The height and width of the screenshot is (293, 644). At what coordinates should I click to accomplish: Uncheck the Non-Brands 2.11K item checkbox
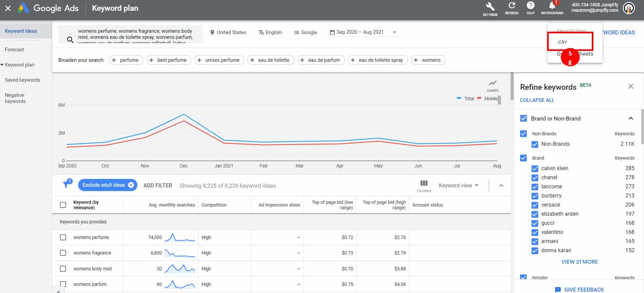(x=535, y=144)
